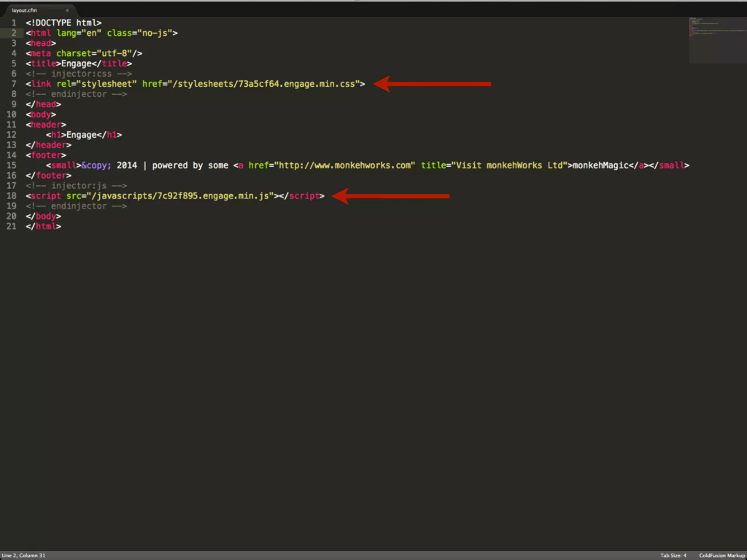Click the h1 Engage heading line

[84, 135]
